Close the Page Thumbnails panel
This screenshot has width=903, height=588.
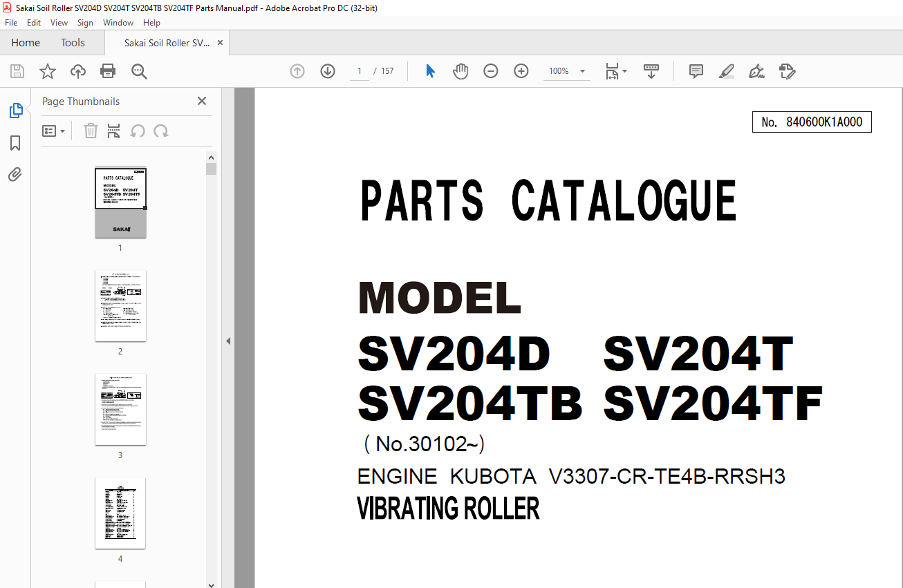(x=202, y=101)
